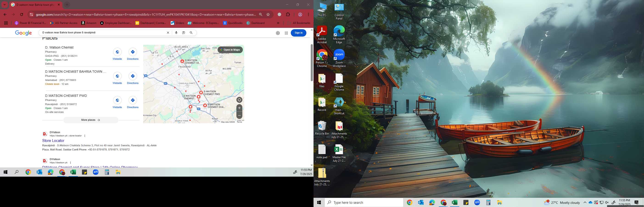This screenshot has height=207, width=644.
Task: Open the Google apps grid launcher
Action: pyautogui.click(x=286, y=33)
